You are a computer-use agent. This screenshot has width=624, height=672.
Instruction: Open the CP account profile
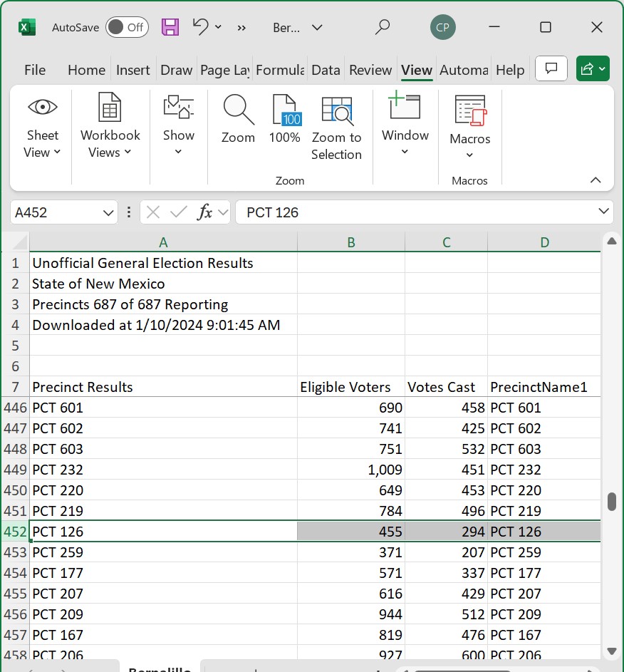[443, 27]
